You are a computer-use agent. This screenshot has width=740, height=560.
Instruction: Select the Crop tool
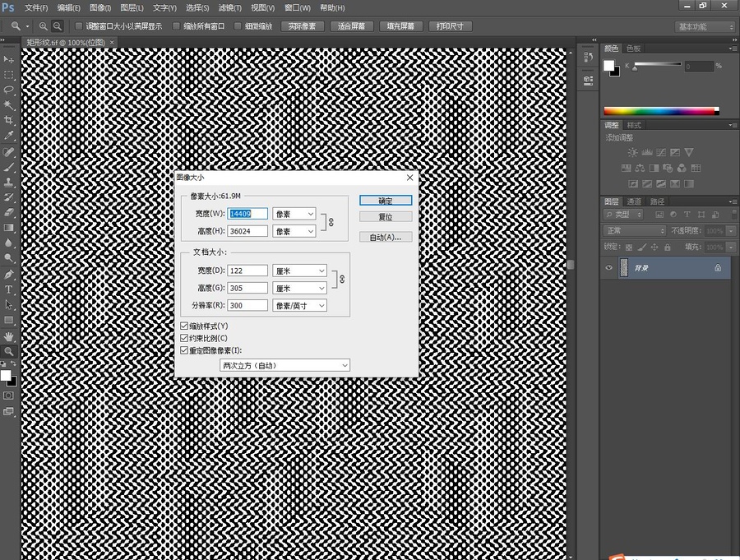click(x=8, y=120)
